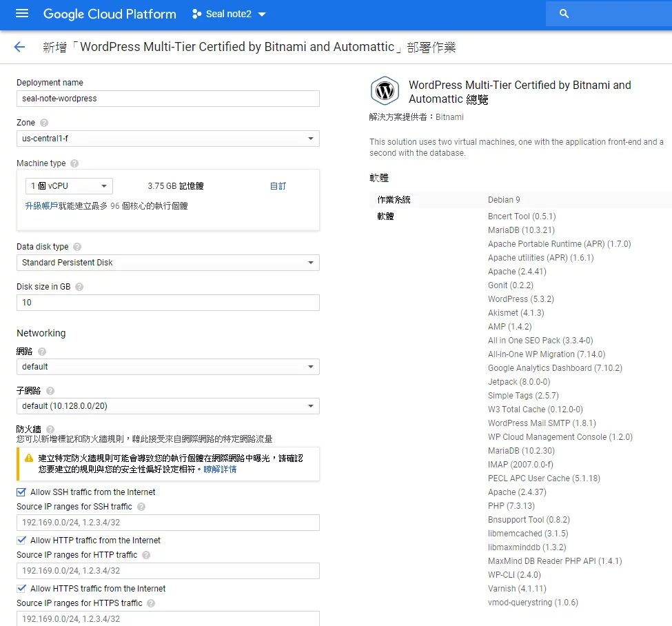
Task: Click the firewall warning triangle icon
Action: click(x=29, y=458)
